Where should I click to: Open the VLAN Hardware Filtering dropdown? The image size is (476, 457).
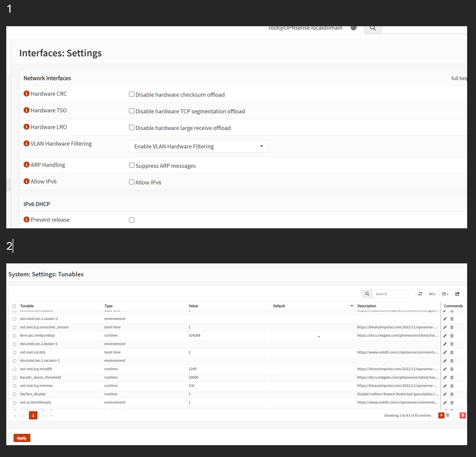click(199, 146)
